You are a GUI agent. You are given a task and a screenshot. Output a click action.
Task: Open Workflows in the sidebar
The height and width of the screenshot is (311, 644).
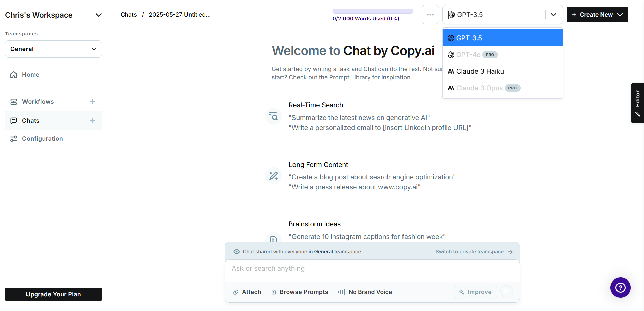point(38,102)
